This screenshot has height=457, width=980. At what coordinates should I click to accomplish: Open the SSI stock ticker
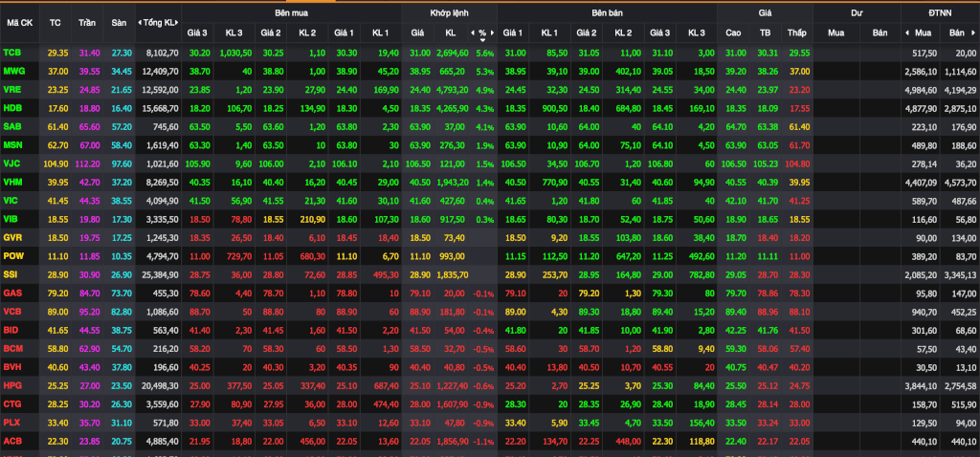coord(11,274)
